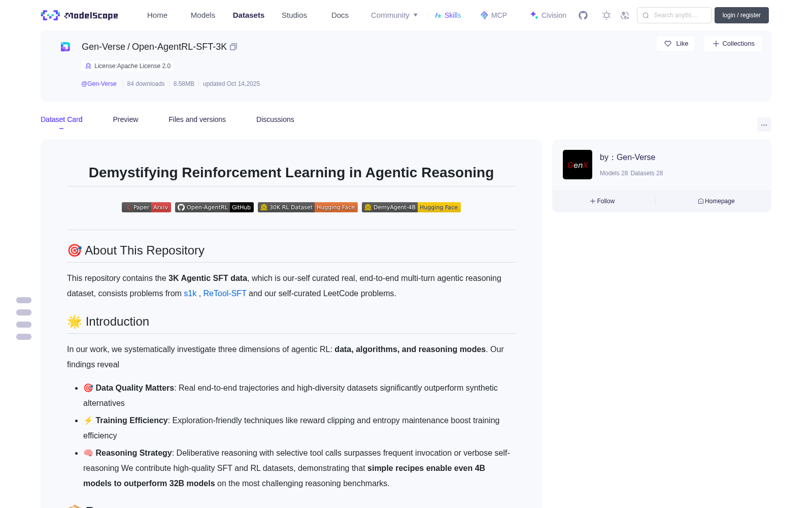Viewport: 812px width, 508px height.
Task: Open the Gen-Verse Homepage button
Action: 716,201
